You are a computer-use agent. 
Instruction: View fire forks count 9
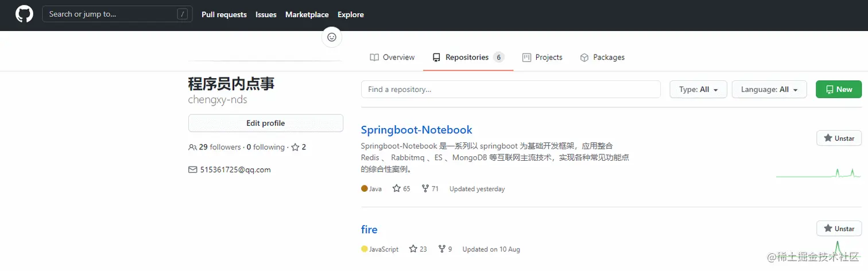(445, 249)
